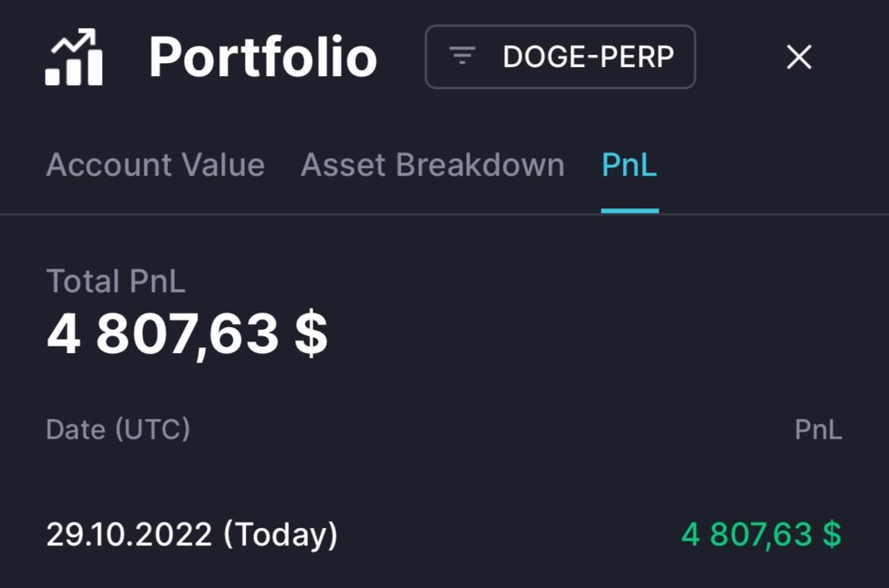Click the dollar sign of the Total PnL
This screenshot has height=588, width=889.
click(x=311, y=334)
